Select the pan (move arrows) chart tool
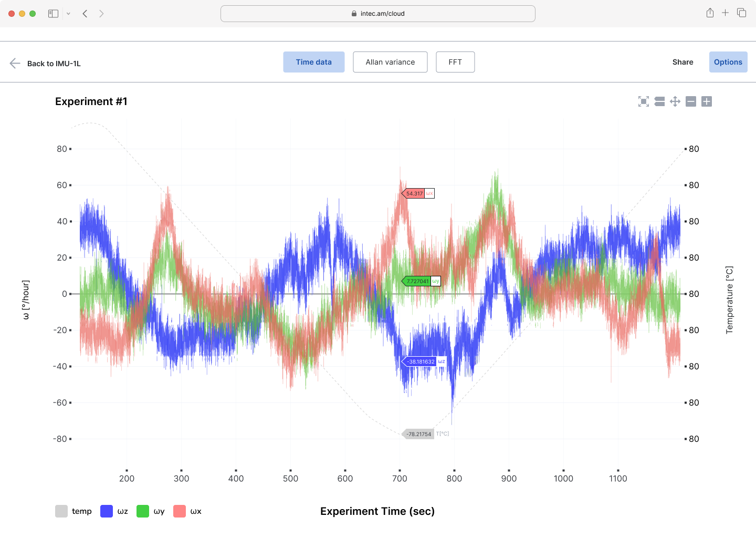This screenshot has height=538, width=756. click(x=675, y=101)
